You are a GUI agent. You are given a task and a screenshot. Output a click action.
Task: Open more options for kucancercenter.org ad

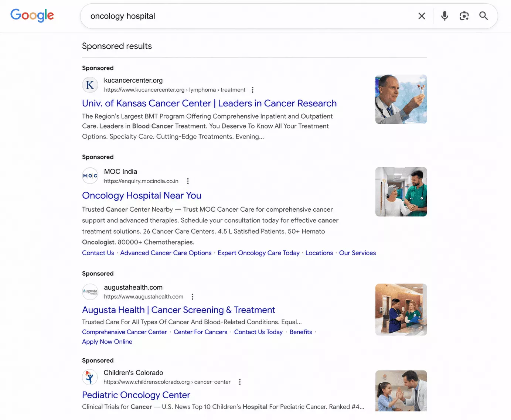tap(252, 90)
